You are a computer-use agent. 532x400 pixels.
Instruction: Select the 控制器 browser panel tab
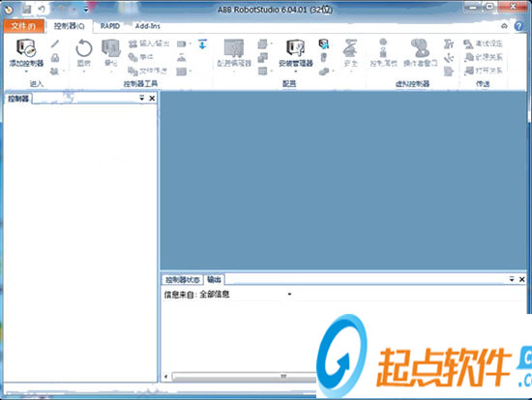pos(18,99)
